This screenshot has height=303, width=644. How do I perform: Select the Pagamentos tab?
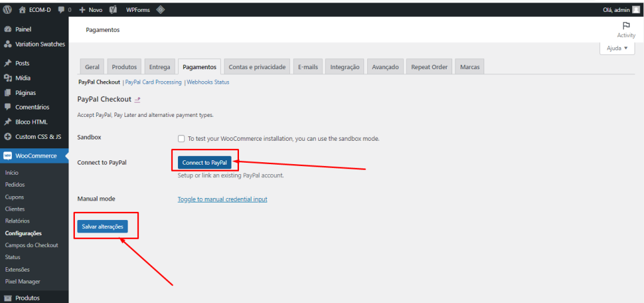point(199,67)
